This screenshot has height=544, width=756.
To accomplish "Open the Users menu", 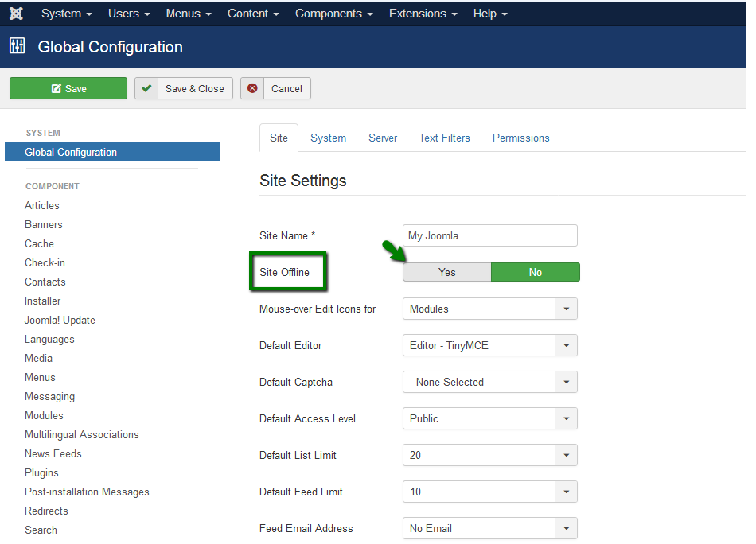I will click(129, 14).
